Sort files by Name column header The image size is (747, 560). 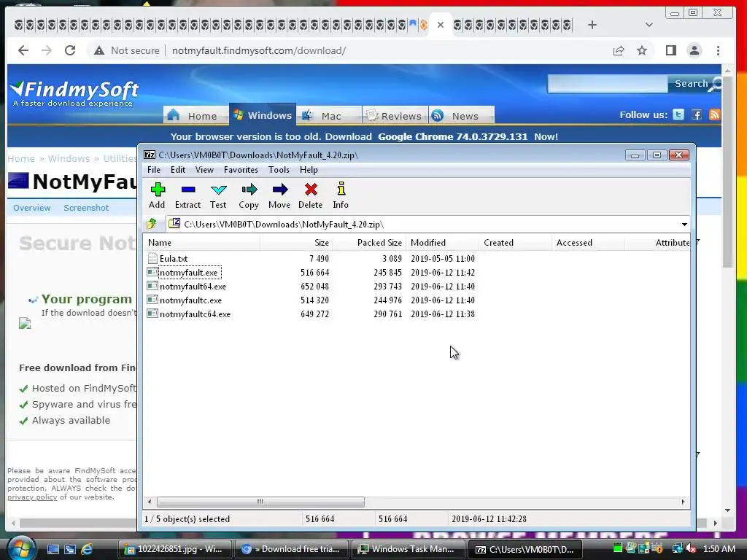click(x=202, y=243)
